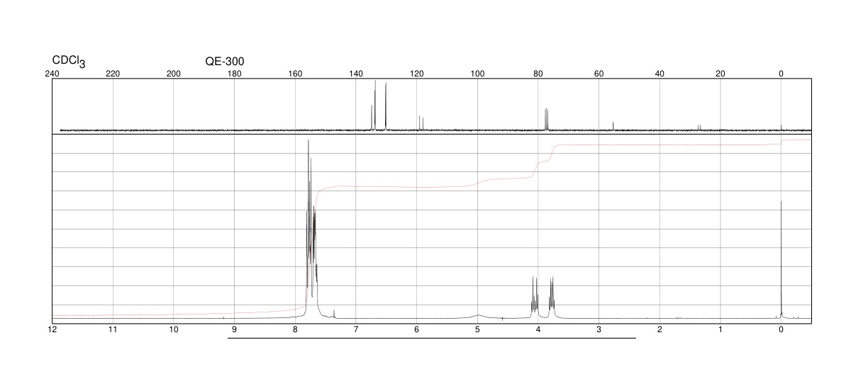Click the carbon peak near 55 ppm
This screenshot has width=868, height=374.
[x=613, y=126]
